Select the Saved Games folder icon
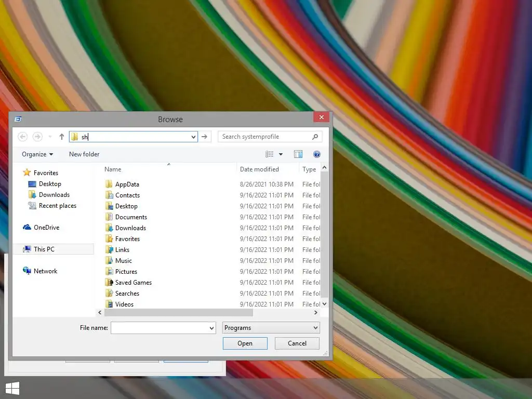This screenshot has width=532, height=399. 109,282
